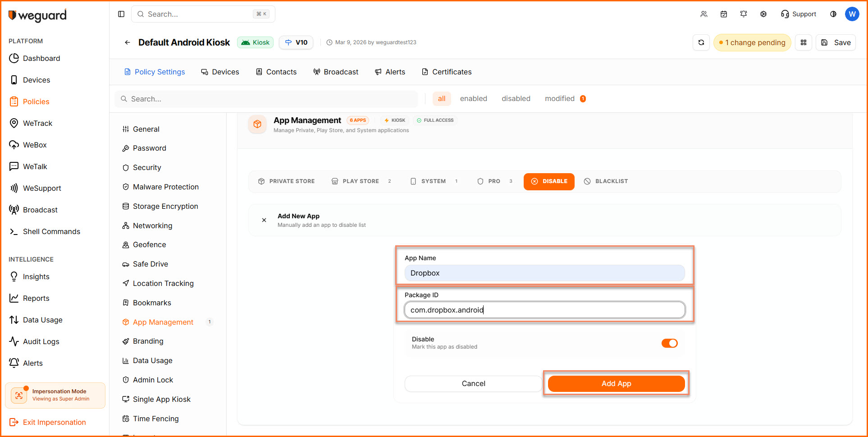868x437 pixels.
Task: Open the V10 version dropdown
Action: [296, 42]
